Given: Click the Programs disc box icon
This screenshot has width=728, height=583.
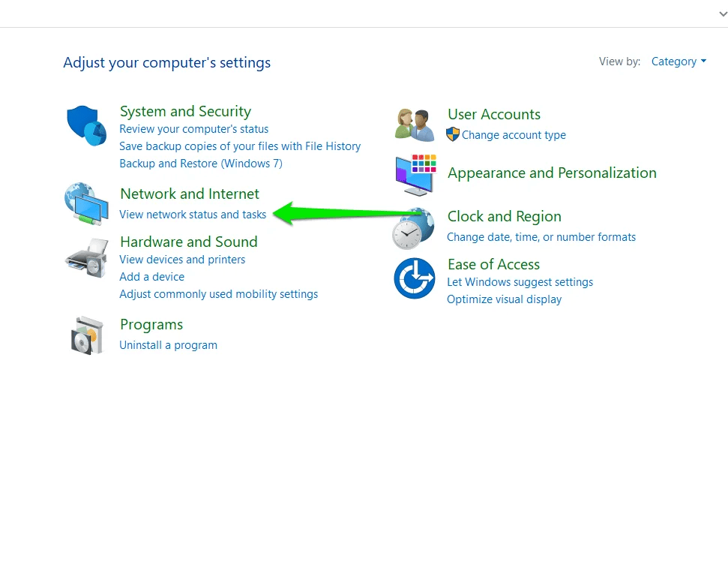Looking at the screenshot, I should click(x=86, y=335).
